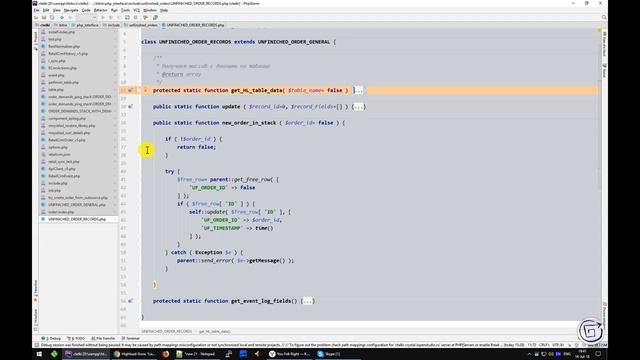Click inside 'return false;' code line

pos(196,147)
